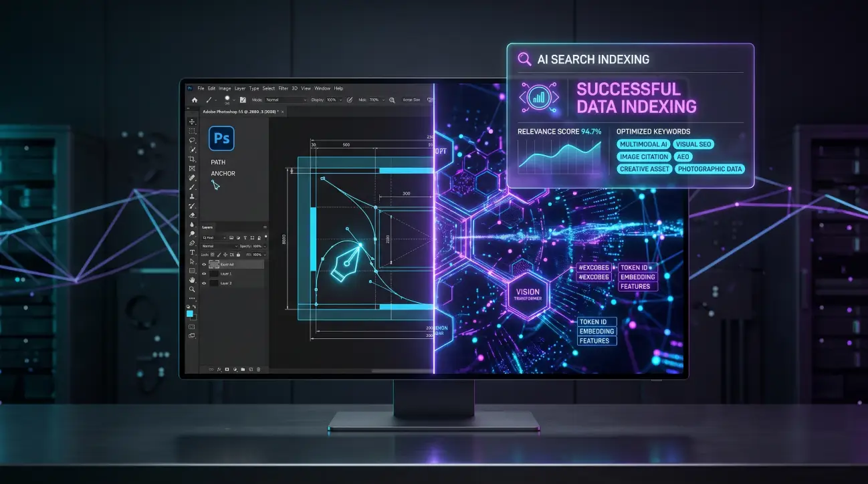
Task: Click the trash icon in Layers panel
Action: pyautogui.click(x=259, y=369)
